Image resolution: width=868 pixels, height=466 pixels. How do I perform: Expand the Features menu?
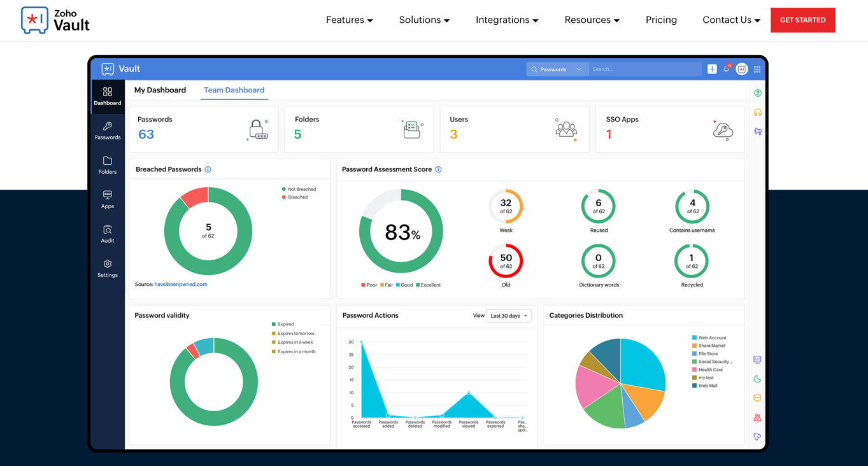[x=349, y=20]
